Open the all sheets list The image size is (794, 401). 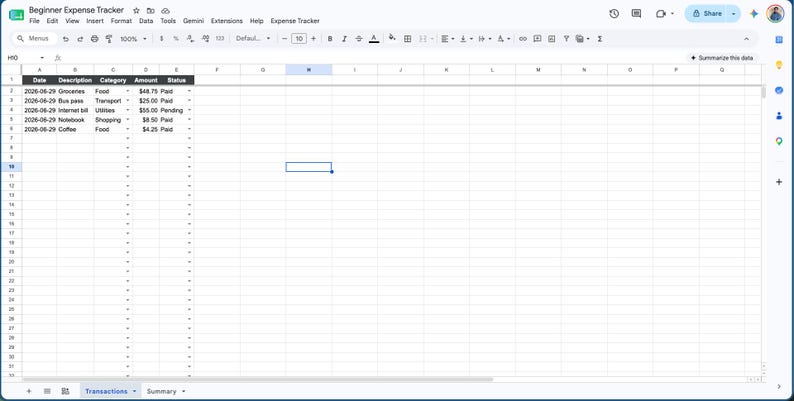pos(47,391)
